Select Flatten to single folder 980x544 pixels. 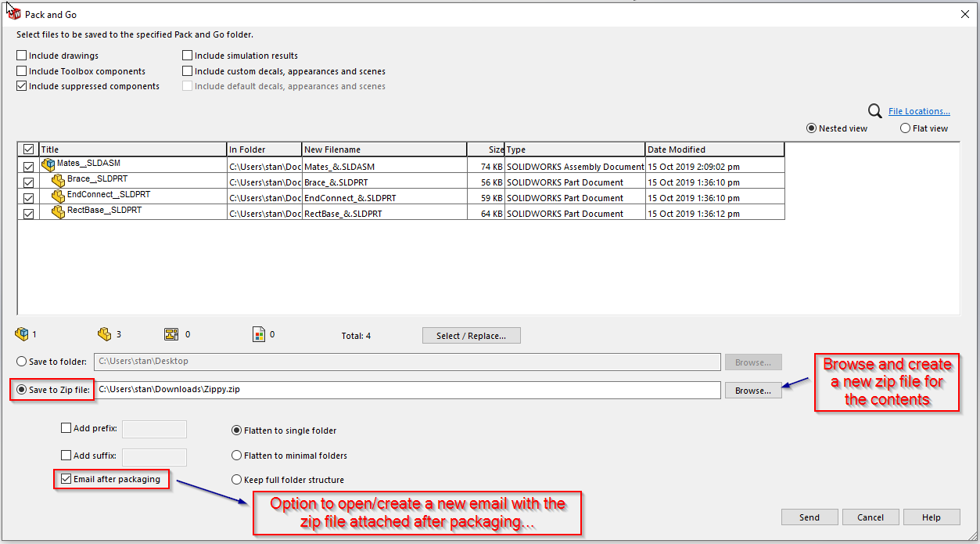point(236,431)
